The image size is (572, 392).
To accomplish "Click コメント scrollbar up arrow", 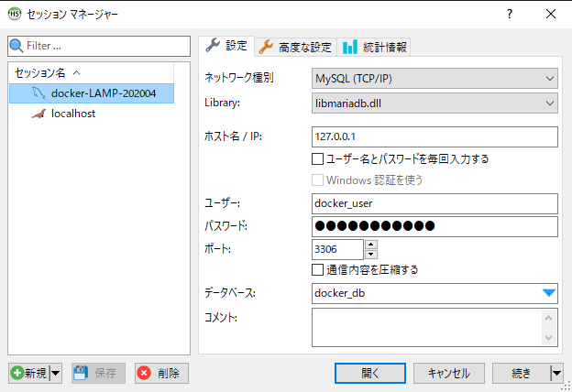I will pyautogui.click(x=549, y=318).
